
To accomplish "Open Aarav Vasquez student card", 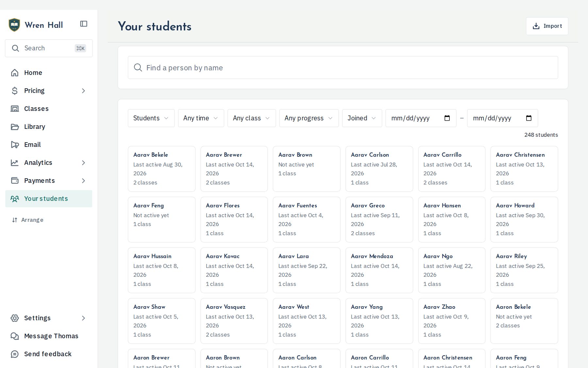I will coord(234,321).
